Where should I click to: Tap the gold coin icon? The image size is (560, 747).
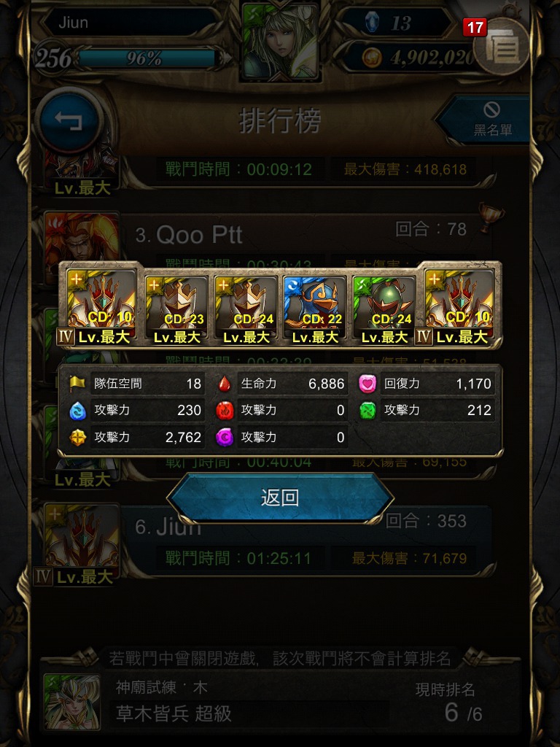tap(371, 58)
